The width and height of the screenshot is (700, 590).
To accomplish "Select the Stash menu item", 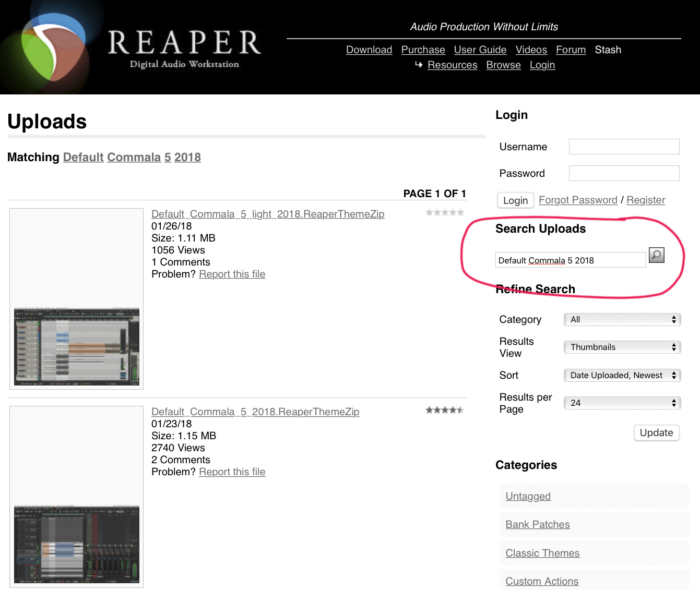I will [x=608, y=50].
